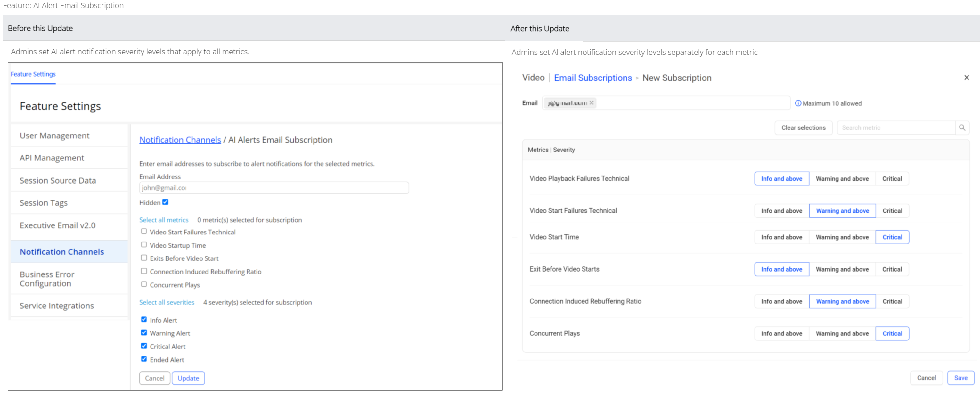Screen dimensions: 980x393
Task: Close the New Subscription dialog with X
Action: point(967,78)
